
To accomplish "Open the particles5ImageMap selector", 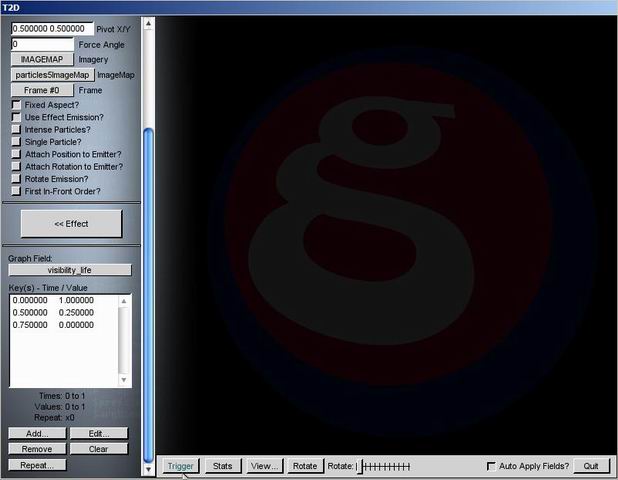I will coord(52,75).
